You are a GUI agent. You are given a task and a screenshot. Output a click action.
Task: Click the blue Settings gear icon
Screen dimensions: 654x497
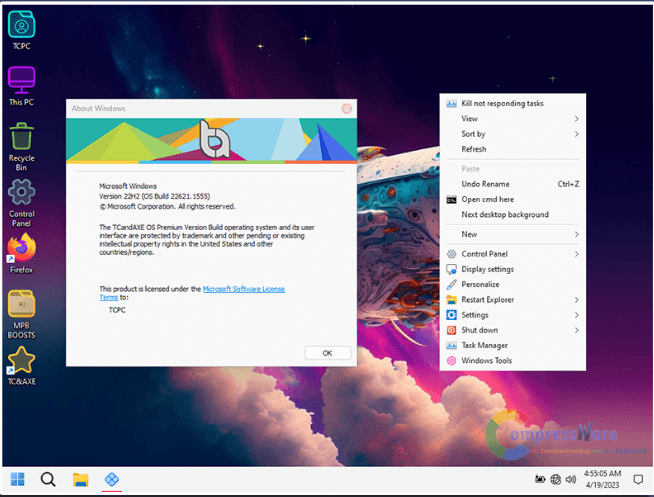click(x=451, y=315)
